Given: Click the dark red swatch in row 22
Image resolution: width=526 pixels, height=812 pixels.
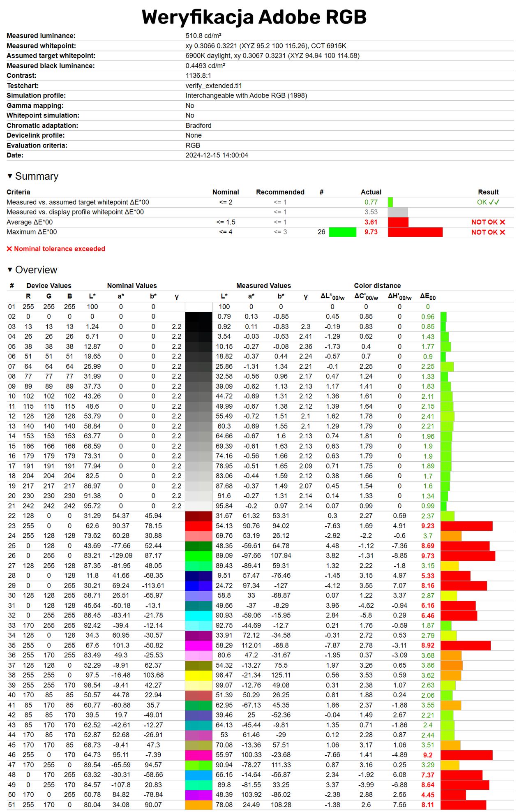Looking at the screenshot, I should [198, 516].
